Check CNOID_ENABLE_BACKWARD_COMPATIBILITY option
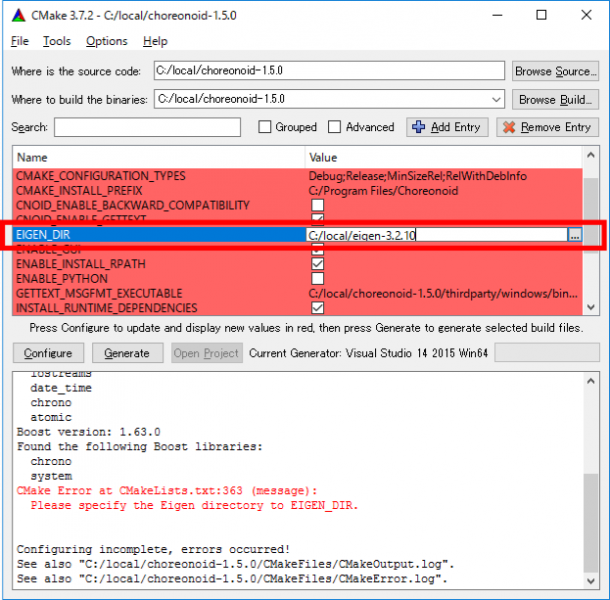Screen dimensions: 610x600 pyautogui.click(x=317, y=205)
